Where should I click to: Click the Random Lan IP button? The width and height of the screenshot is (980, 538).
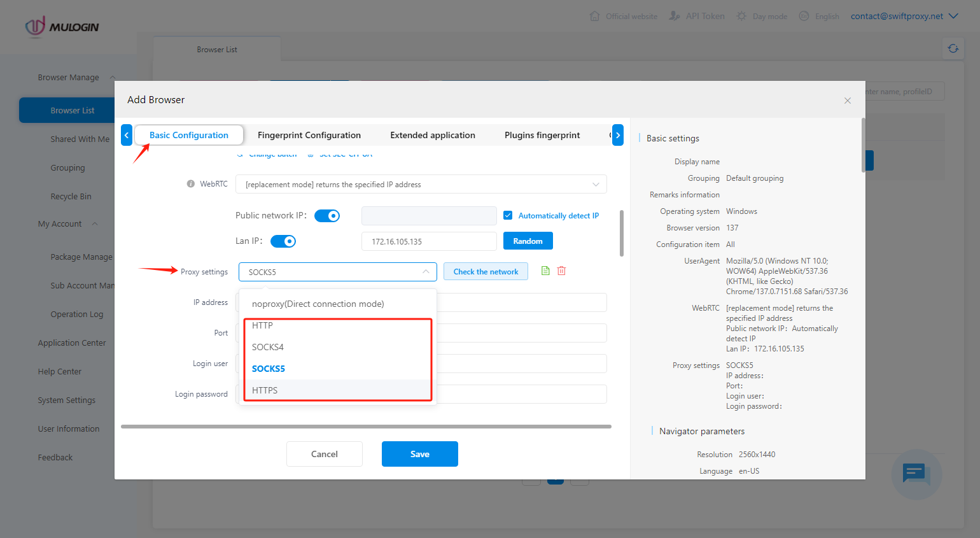(x=528, y=241)
